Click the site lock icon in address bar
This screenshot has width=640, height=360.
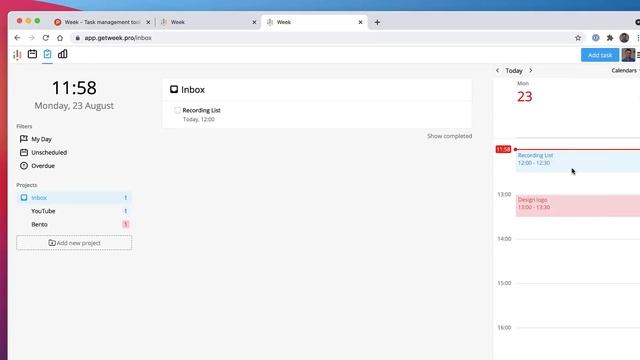(78, 38)
